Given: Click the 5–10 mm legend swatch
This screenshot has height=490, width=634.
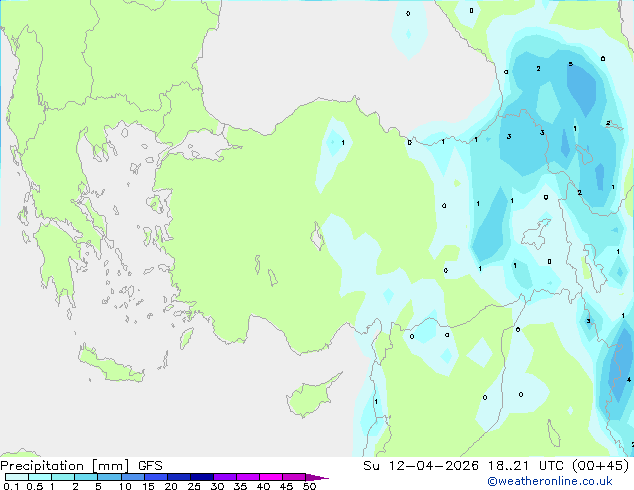Looking at the screenshot, I should coord(109,477).
